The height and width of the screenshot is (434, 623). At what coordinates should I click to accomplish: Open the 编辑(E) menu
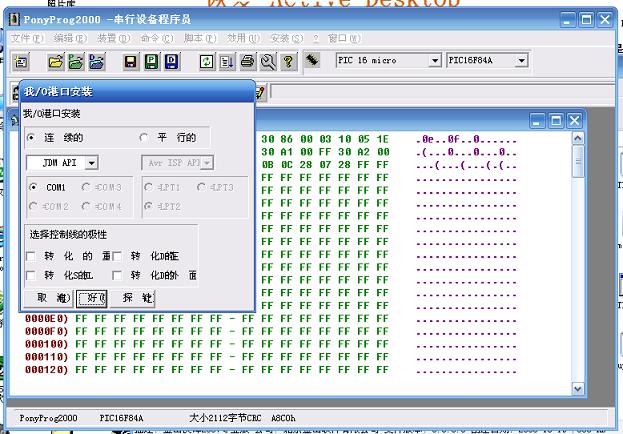[x=70, y=38]
